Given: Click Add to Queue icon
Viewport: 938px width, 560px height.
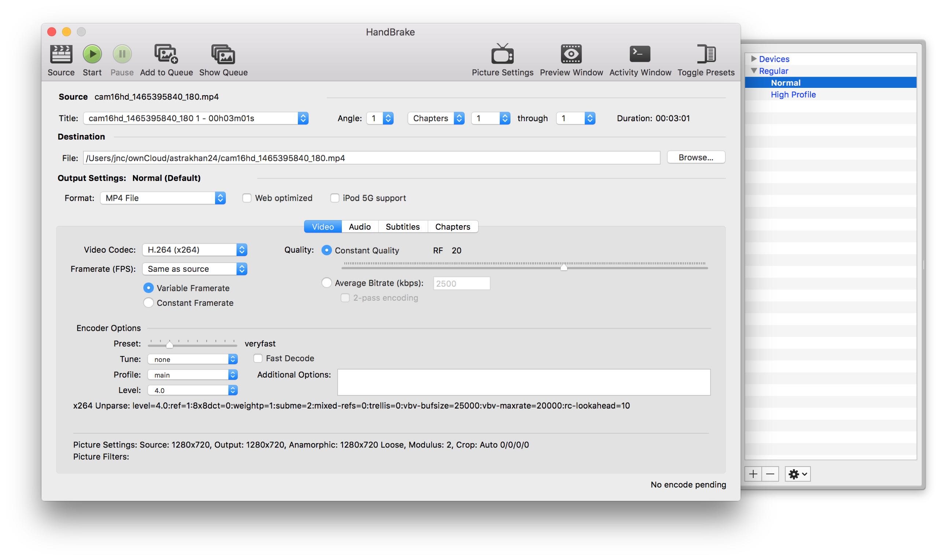Looking at the screenshot, I should click(166, 54).
